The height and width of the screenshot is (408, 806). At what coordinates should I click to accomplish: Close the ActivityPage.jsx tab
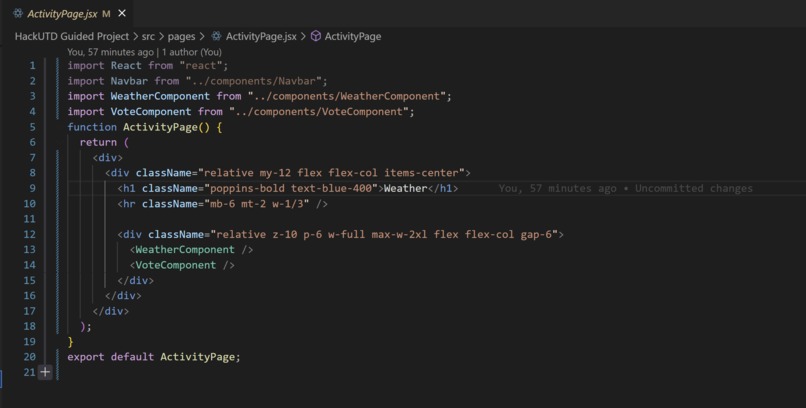point(122,13)
